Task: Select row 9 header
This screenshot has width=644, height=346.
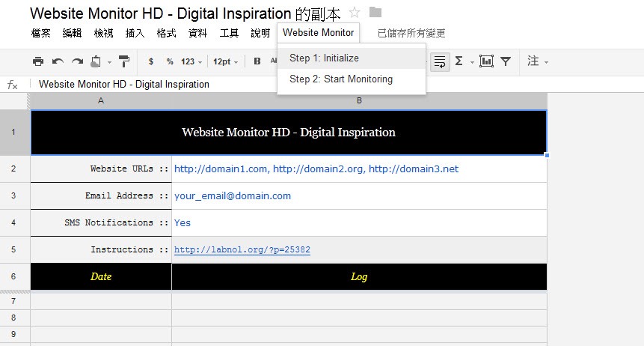Action: click(13, 334)
